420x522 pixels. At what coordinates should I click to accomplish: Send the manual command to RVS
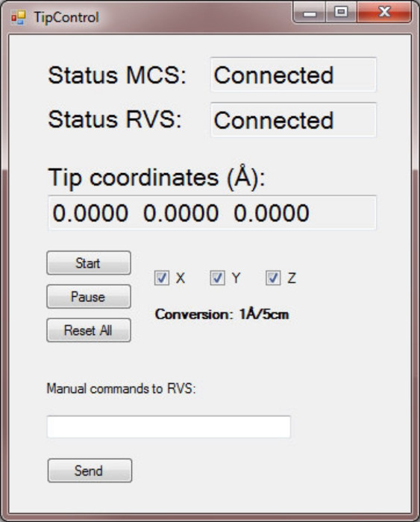pos(90,471)
